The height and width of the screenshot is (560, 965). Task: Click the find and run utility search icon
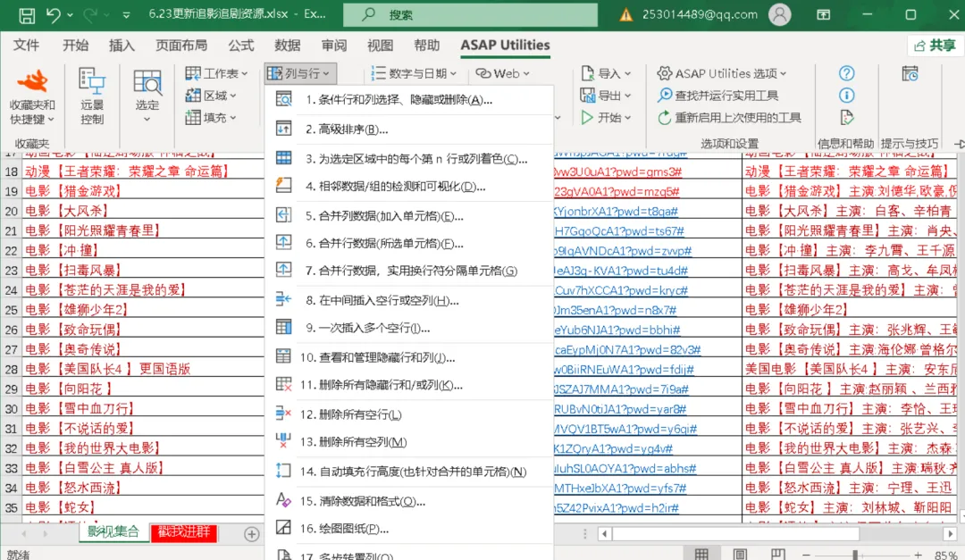664,96
